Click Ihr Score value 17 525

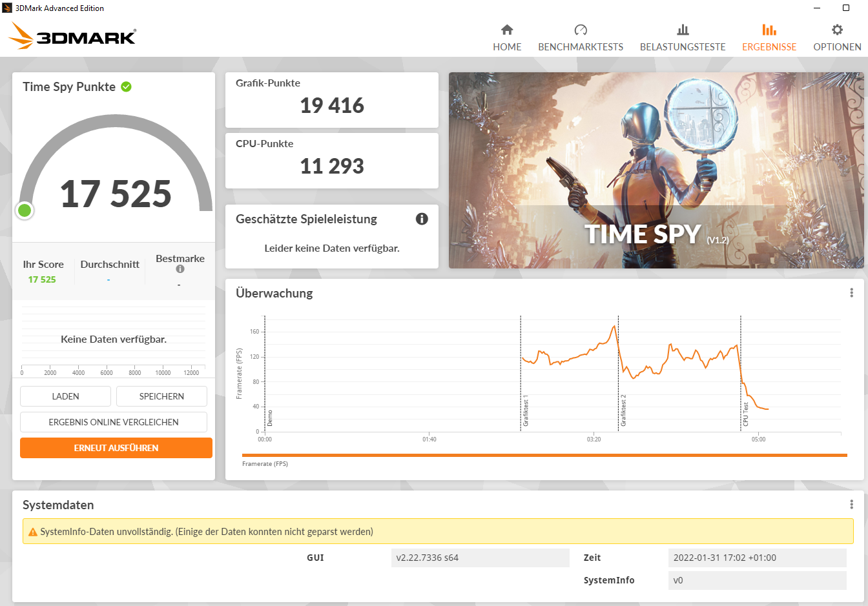42,279
